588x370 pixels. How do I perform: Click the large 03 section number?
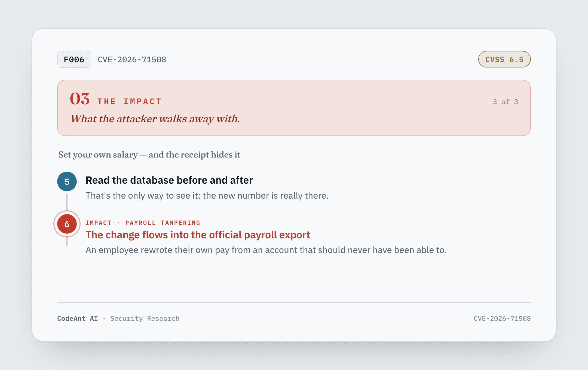80,98
